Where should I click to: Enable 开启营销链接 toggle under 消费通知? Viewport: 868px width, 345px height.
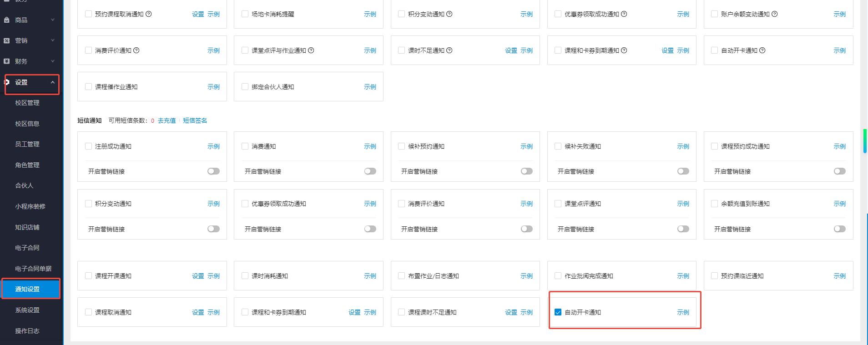click(x=370, y=171)
